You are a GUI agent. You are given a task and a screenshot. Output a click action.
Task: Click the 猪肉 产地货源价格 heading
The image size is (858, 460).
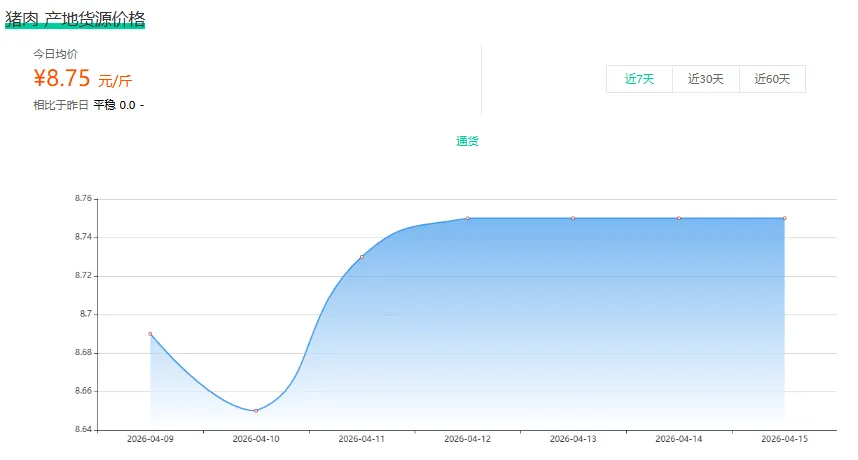click(x=75, y=19)
